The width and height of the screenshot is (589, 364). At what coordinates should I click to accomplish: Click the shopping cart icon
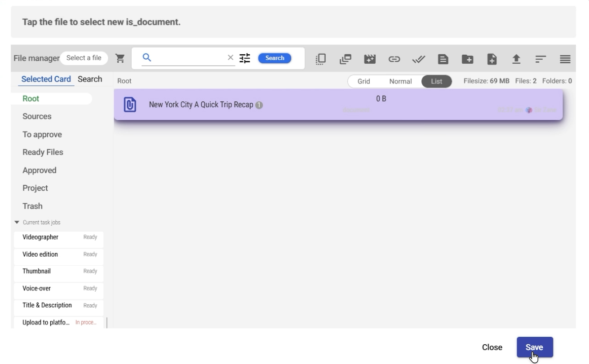pos(120,58)
